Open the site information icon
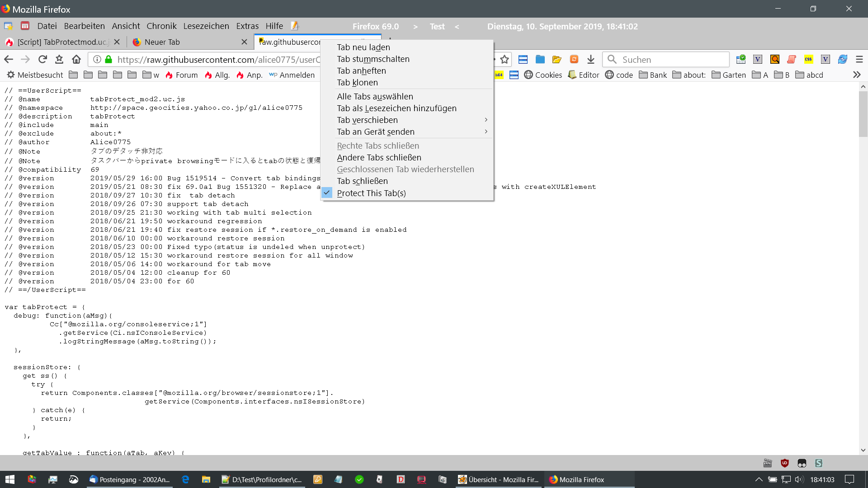The height and width of the screenshot is (488, 868). tap(97, 59)
